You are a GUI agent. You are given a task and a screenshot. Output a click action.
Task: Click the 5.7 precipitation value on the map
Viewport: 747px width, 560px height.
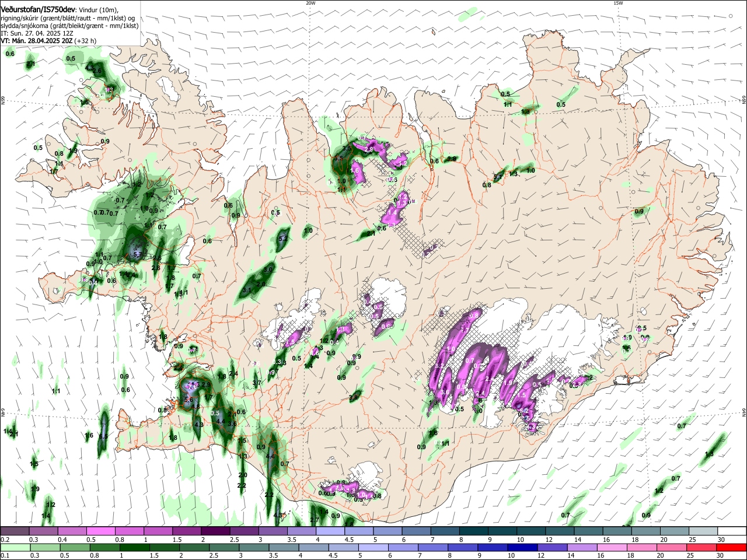pos(138,254)
